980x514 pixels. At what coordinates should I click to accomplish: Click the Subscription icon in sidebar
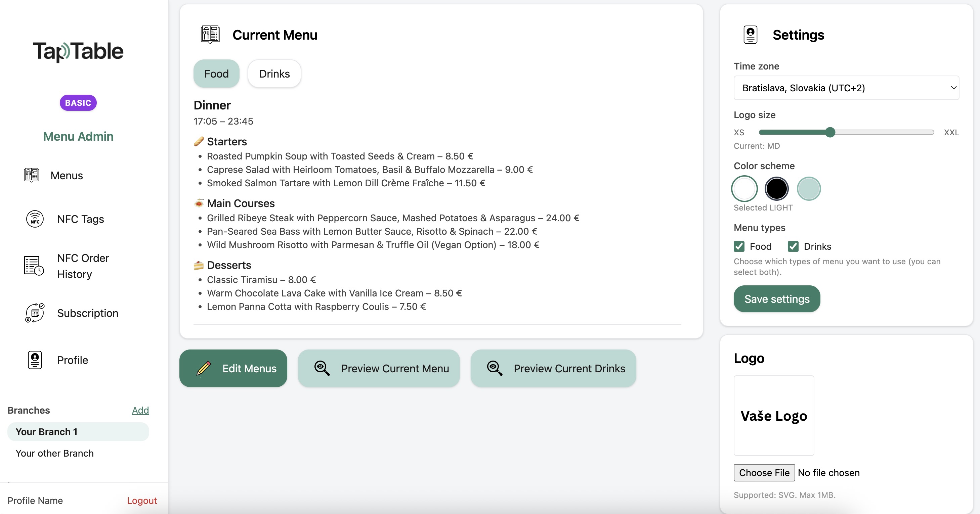point(35,313)
